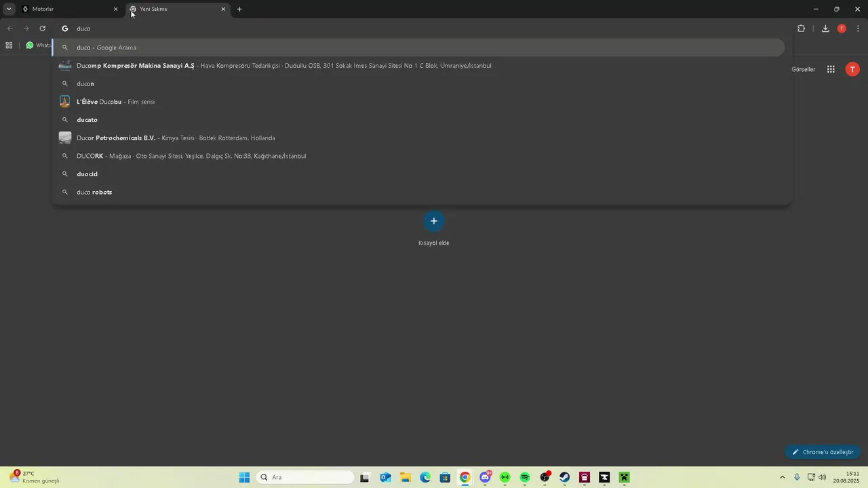Expand the hidden system tray icons chevron
868x488 pixels.
[x=782, y=477]
